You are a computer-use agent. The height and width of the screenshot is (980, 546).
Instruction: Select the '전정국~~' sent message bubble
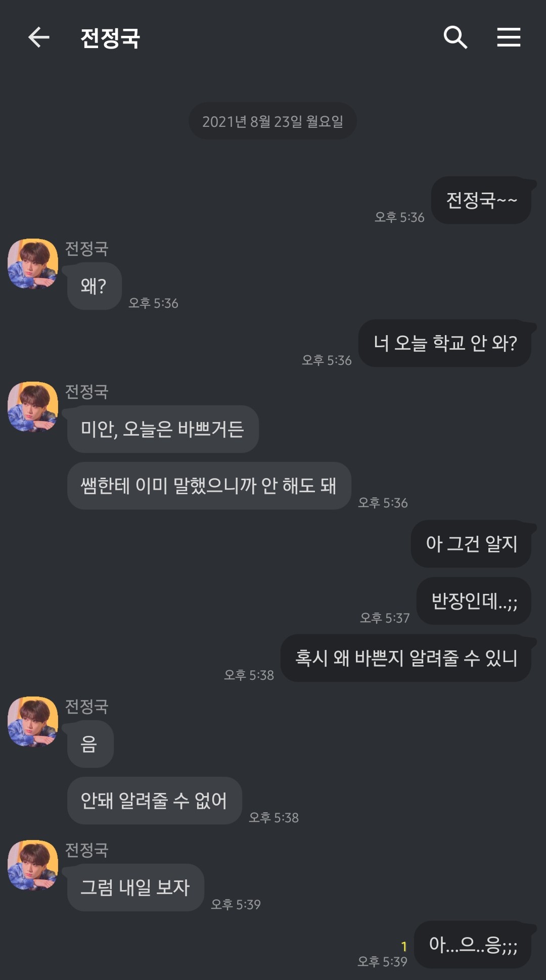click(x=481, y=200)
